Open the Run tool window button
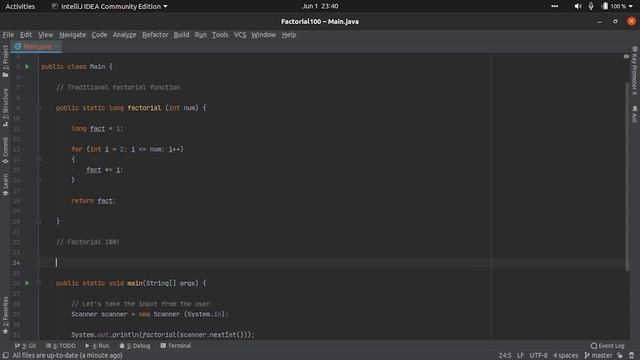 coord(97,346)
